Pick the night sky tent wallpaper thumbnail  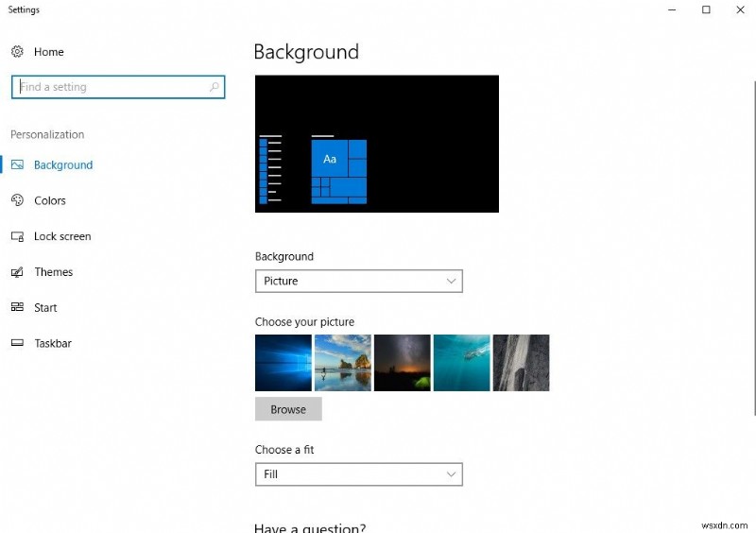(x=403, y=363)
